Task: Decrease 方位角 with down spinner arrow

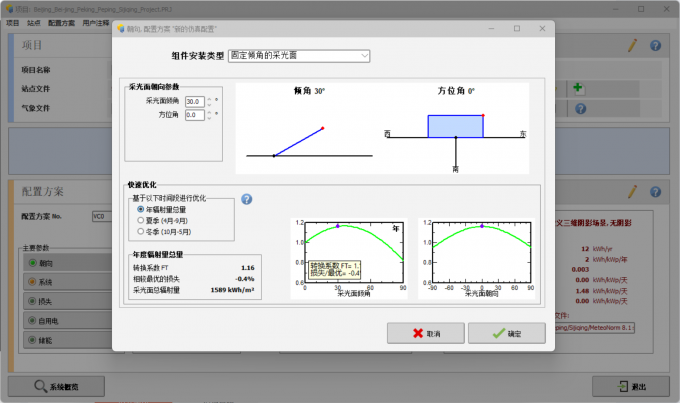Action: pyautogui.click(x=209, y=118)
